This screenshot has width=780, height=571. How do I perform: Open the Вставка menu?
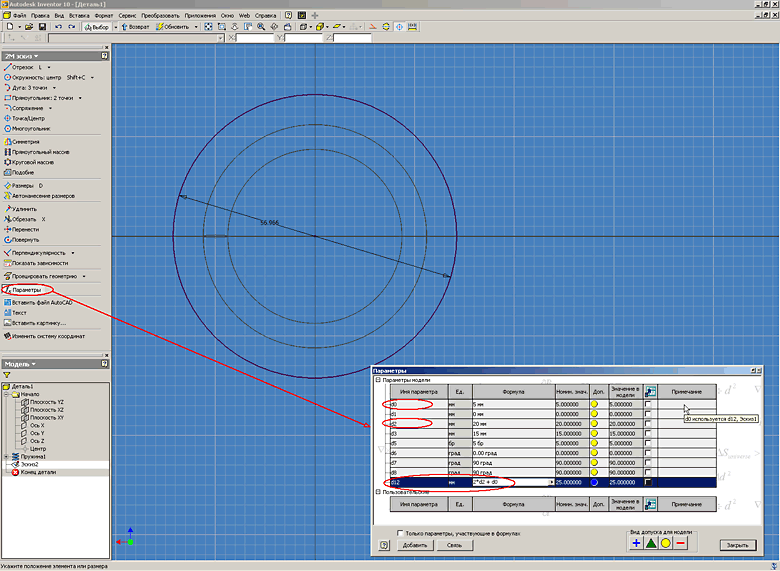(x=80, y=15)
